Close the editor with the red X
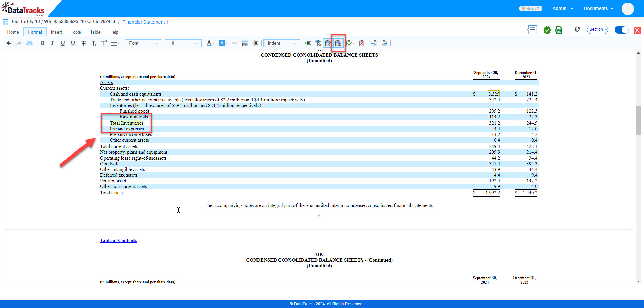 tap(637, 30)
